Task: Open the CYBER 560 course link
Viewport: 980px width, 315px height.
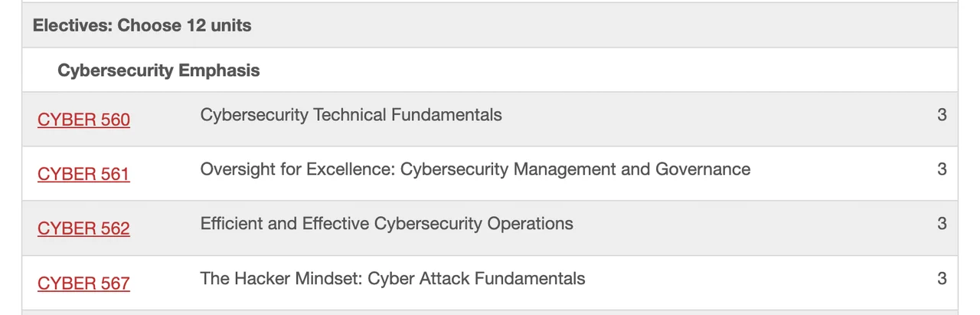Action: point(83,120)
